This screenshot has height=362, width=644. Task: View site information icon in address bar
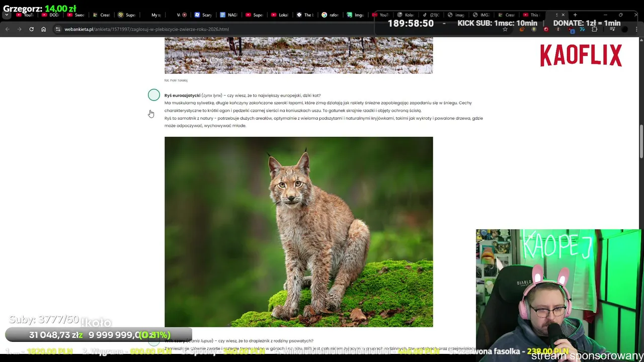tap(58, 29)
